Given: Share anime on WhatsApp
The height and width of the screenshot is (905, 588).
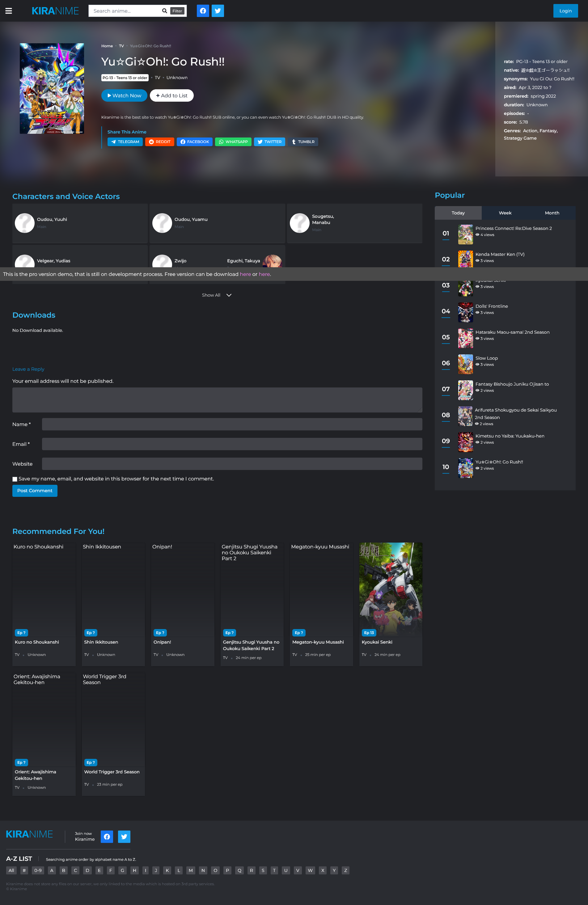Looking at the screenshot, I should [233, 142].
